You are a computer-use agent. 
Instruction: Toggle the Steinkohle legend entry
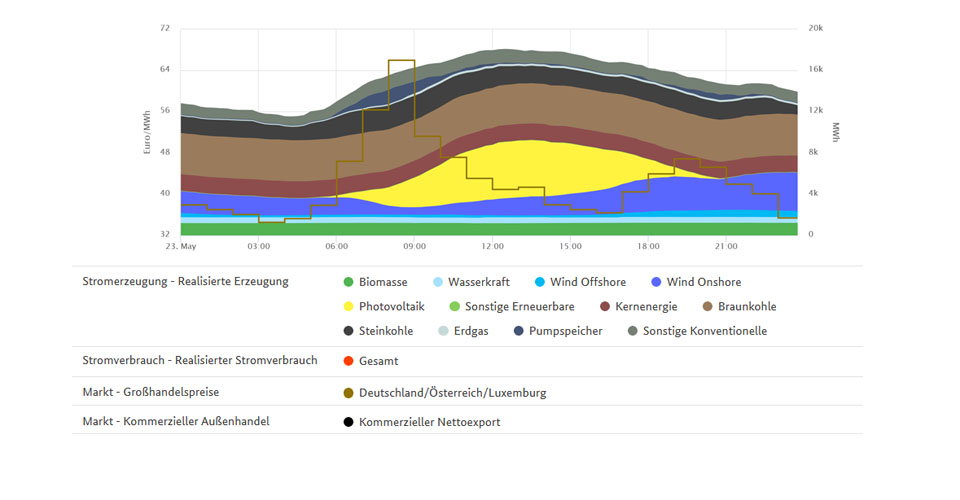(x=378, y=331)
